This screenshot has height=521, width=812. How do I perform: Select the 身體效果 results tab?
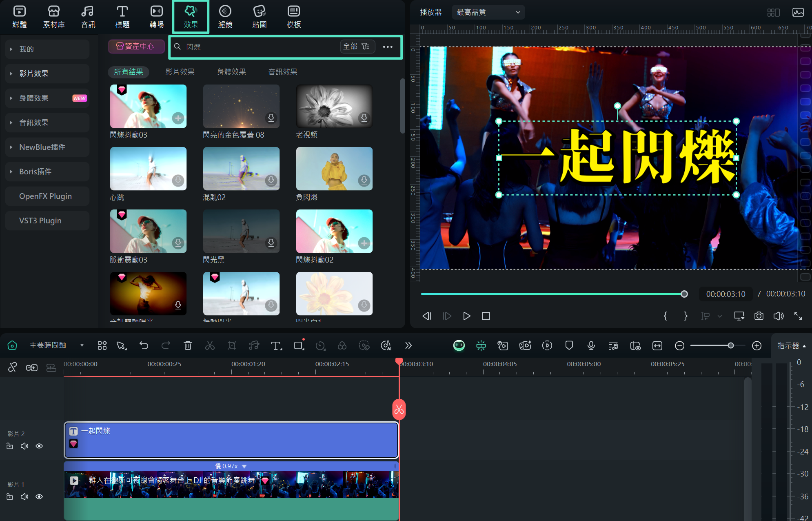coord(231,72)
